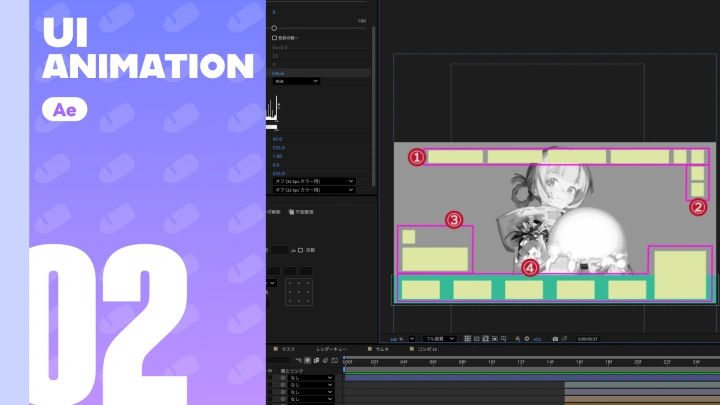The height and width of the screenshot is (405, 720).
Task: Open the topmost なし parent dropdown
Action: coord(310,378)
